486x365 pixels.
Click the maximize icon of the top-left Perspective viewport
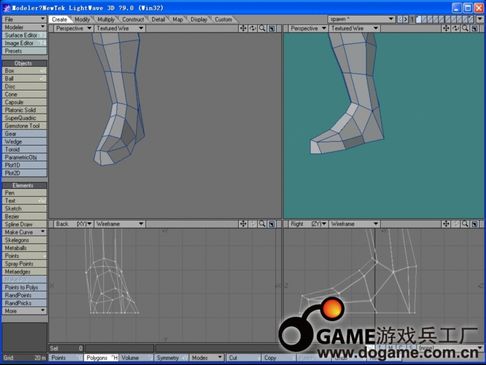pos(272,28)
